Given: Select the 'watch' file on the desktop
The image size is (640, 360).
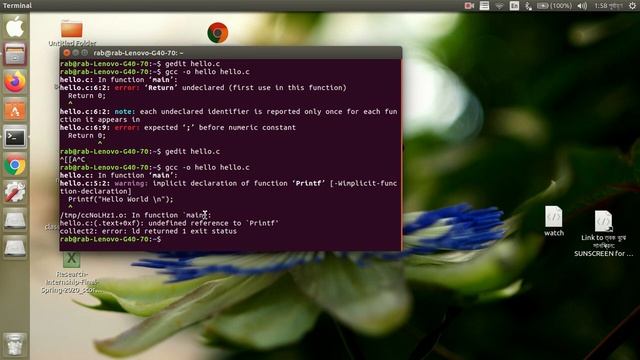Looking at the screenshot, I should point(553,221).
